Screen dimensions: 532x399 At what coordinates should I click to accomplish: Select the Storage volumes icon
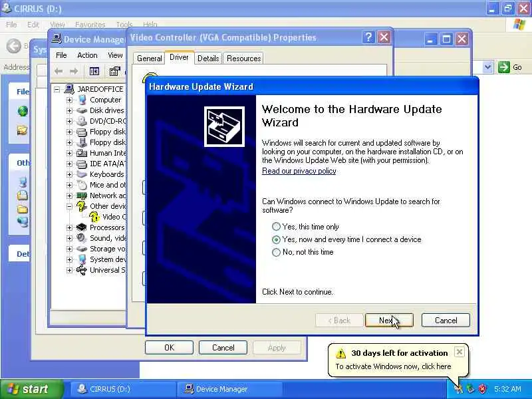point(82,249)
